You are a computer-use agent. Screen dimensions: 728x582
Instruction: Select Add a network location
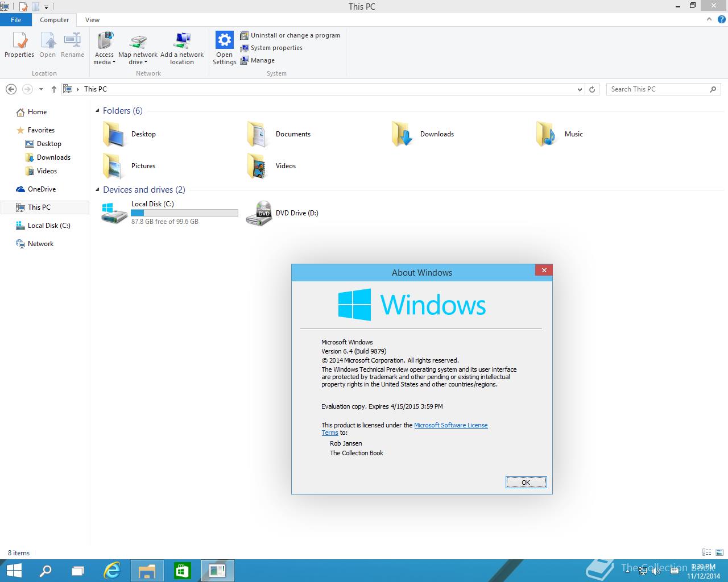coord(182,48)
